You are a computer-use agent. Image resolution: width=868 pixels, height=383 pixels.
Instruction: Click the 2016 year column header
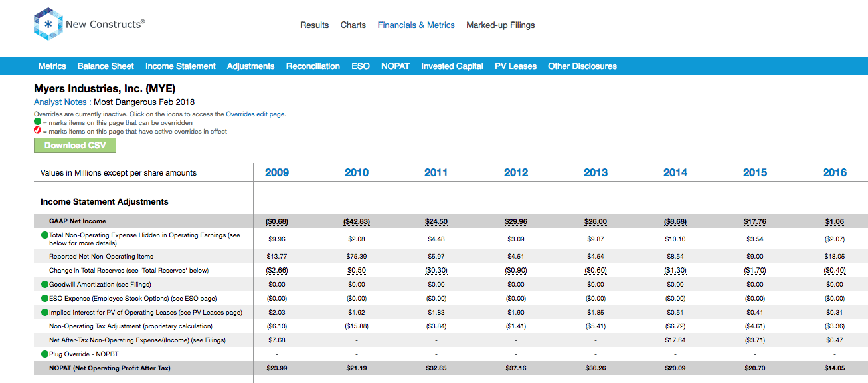pyautogui.click(x=835, y=172)
